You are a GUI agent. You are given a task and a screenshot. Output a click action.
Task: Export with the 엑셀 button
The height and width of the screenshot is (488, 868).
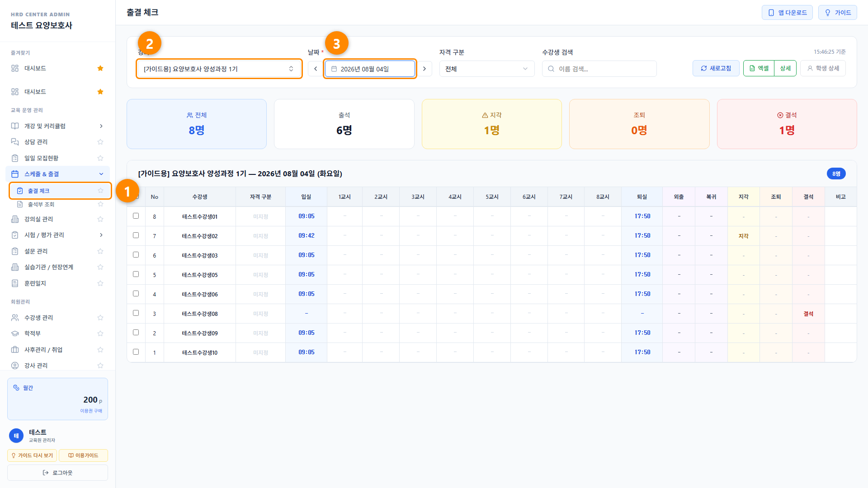pos(759,68)
